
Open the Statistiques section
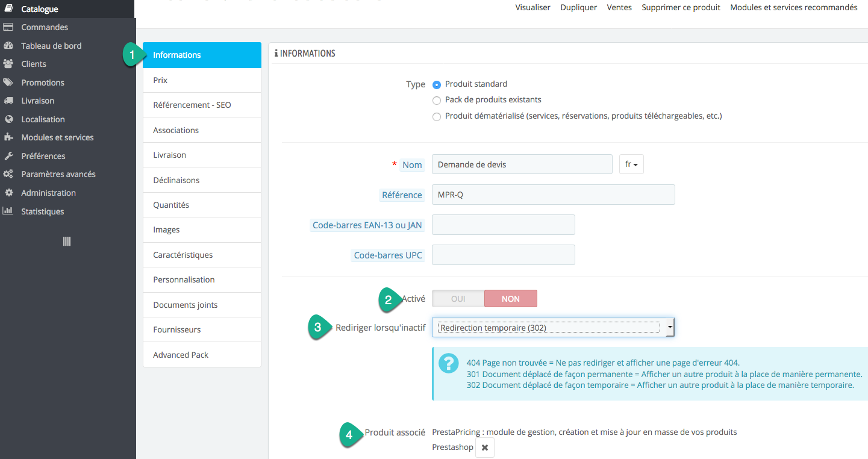41,211
